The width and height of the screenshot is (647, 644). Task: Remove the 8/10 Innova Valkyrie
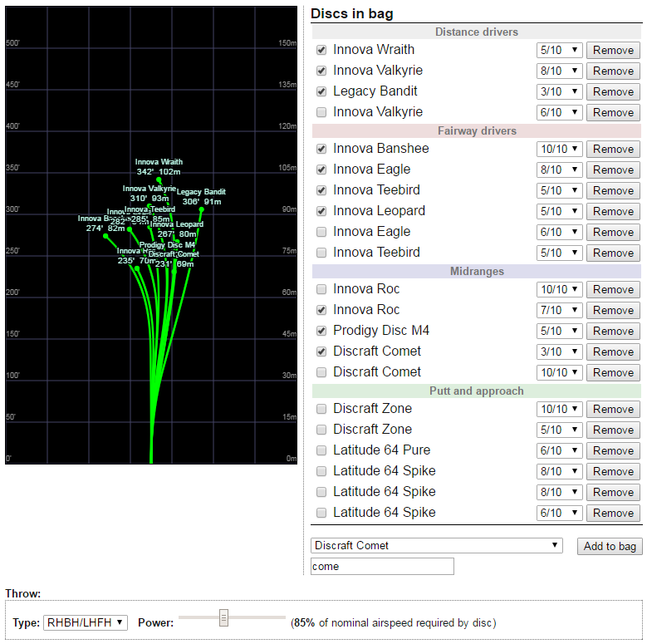tap(613, 71)
